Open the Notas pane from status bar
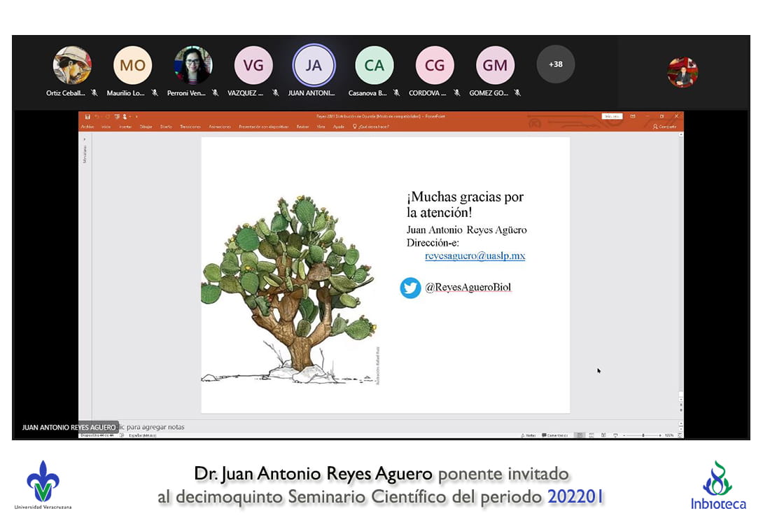The image size is (763, 532). coord(528,435)
